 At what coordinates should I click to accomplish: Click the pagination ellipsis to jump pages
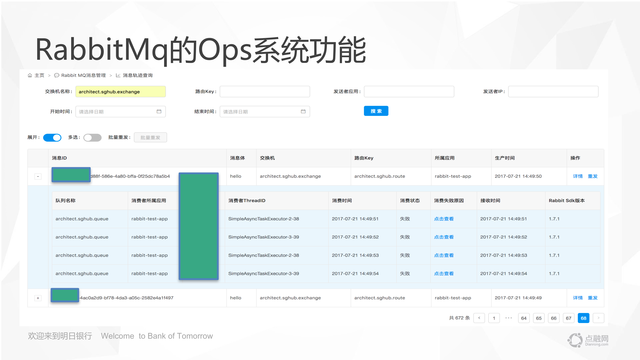pyautogui.click(x=509, y=318)
